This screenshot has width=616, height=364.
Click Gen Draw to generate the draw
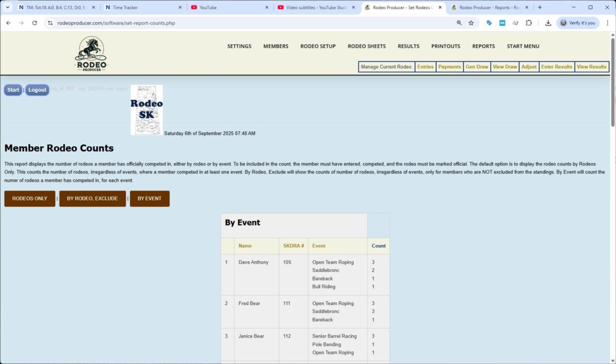pos(476,67)
